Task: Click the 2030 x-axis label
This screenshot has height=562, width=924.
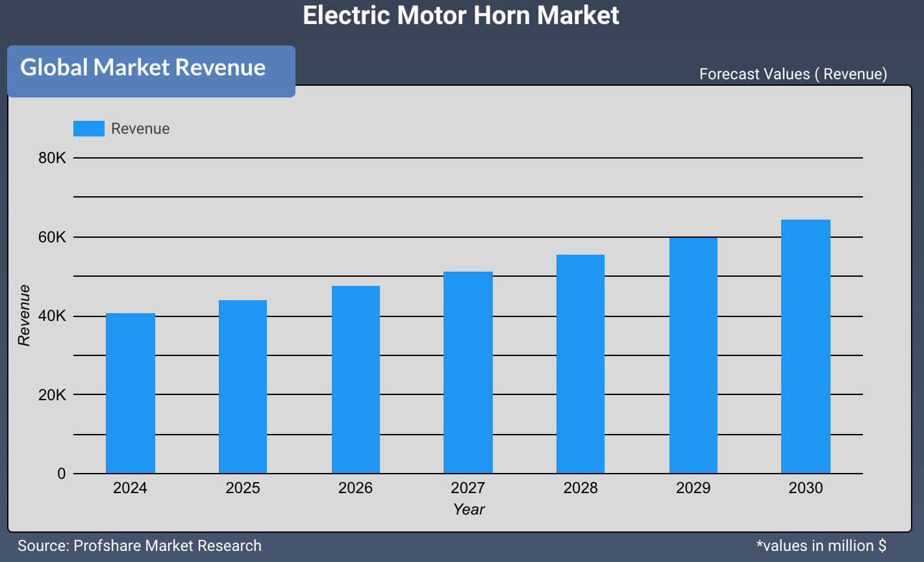Action: click(x=806, y=488)
